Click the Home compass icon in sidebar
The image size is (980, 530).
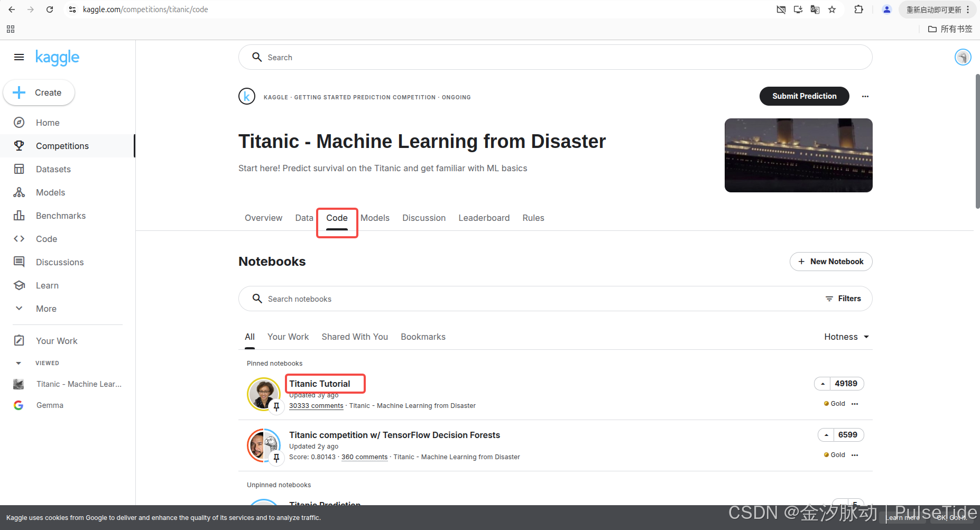[19, 123]
